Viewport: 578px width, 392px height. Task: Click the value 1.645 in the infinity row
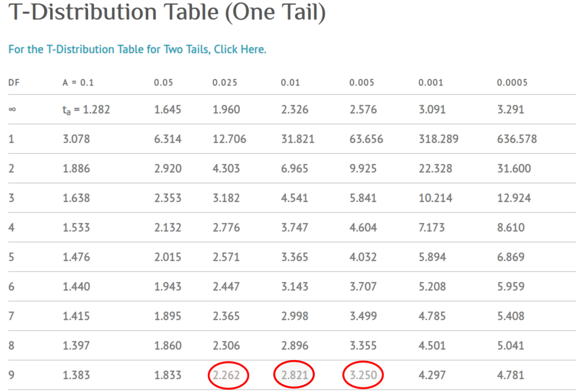(168, 110)
